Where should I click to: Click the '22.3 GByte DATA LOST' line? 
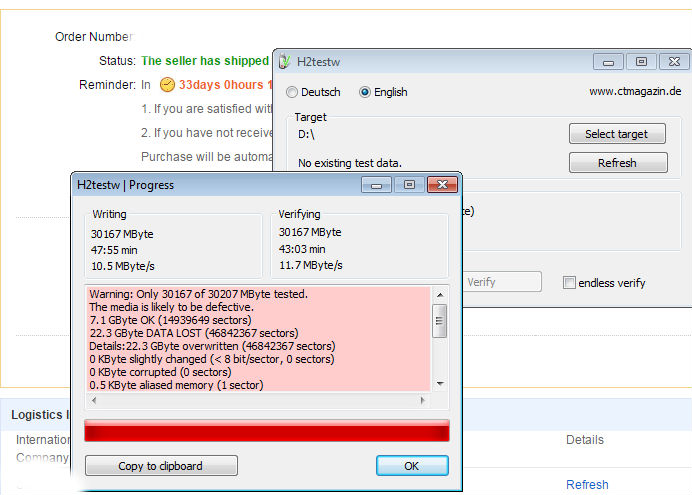(x=194, y=333)
